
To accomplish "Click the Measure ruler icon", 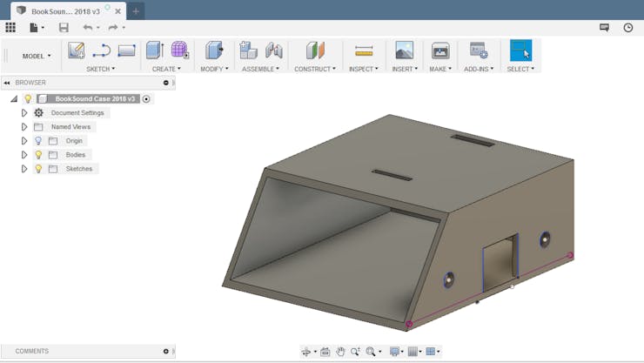I will coord(364,50).
